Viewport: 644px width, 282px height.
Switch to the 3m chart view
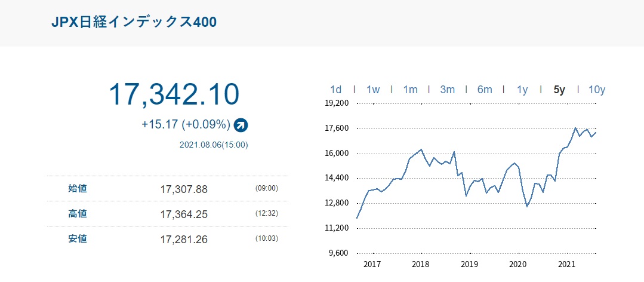[x=447, y=90]
